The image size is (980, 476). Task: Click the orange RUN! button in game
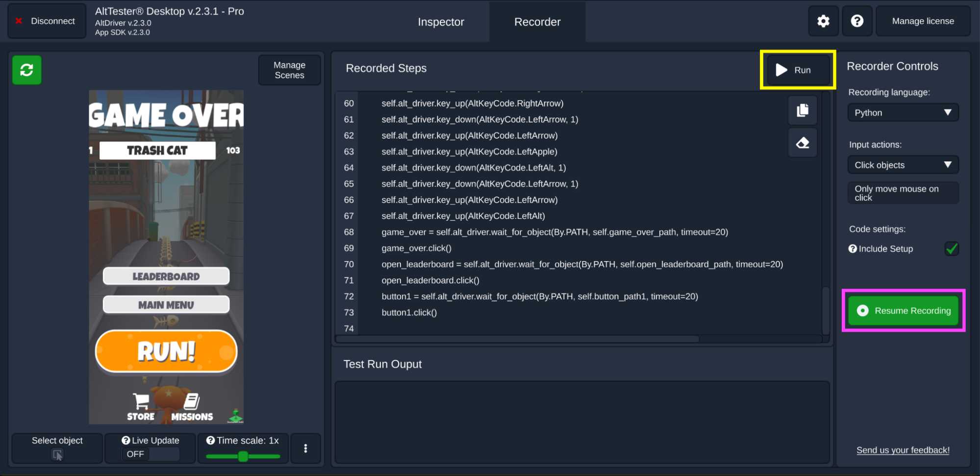pyautogui.click(x=166, y=351)
